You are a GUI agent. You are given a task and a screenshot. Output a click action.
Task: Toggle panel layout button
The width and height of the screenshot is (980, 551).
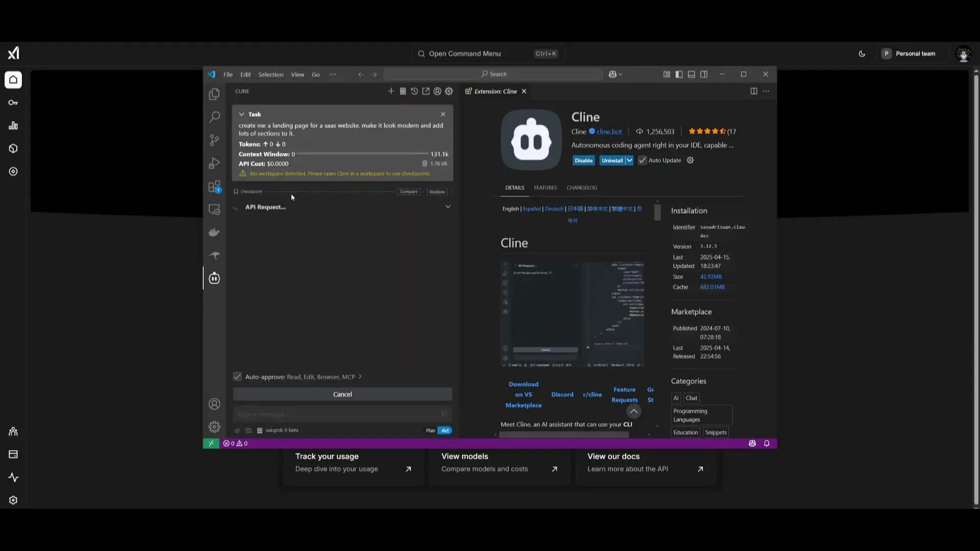tap(692, 74)
